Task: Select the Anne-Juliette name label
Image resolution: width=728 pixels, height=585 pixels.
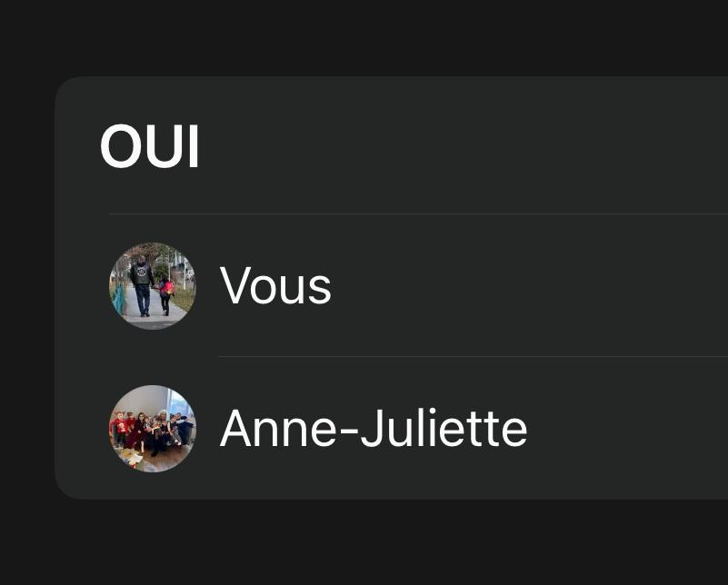Action: pos(374,428)
